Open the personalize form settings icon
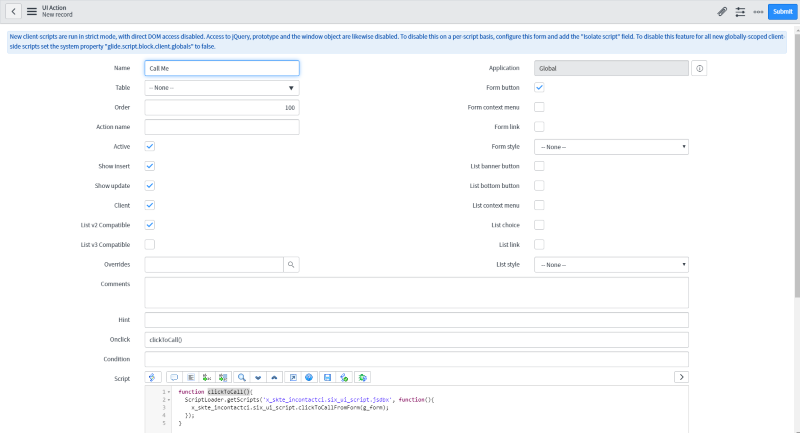800x433 pixels. point(740,11)
